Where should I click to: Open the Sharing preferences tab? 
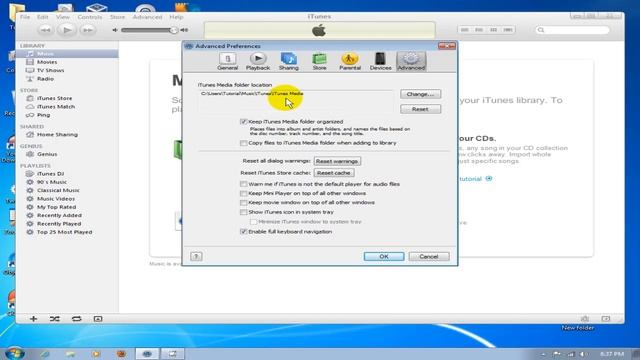pyautogui.click(x=289, y=62)
